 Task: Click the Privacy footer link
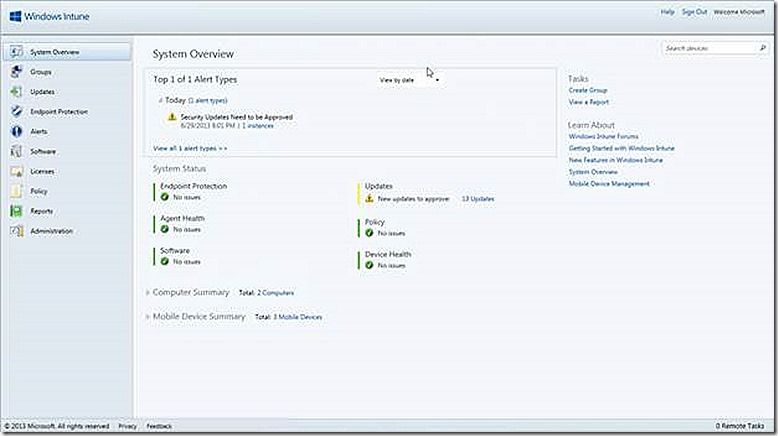click(128, 426)
